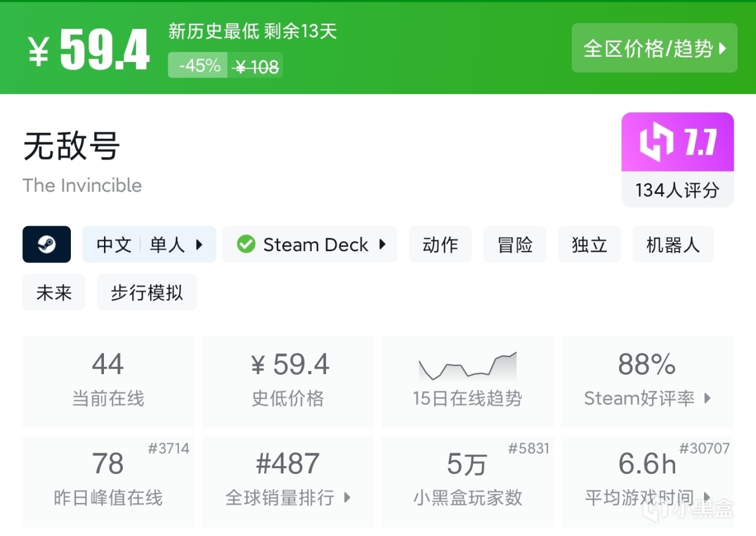The width and height of the screenshot is (756, 536).
Task: Tap the 步行模拟 tag chip
Action: [x=147, y=293]
